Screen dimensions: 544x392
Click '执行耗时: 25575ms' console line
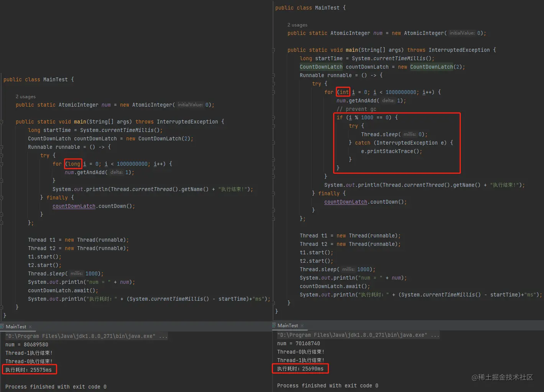tap(29, 370)
